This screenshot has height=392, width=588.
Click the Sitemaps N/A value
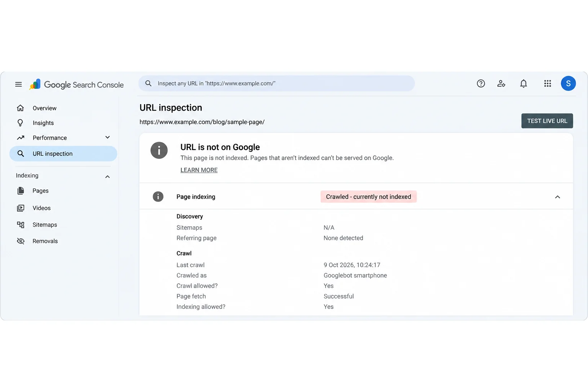click(x=329, y=228)
